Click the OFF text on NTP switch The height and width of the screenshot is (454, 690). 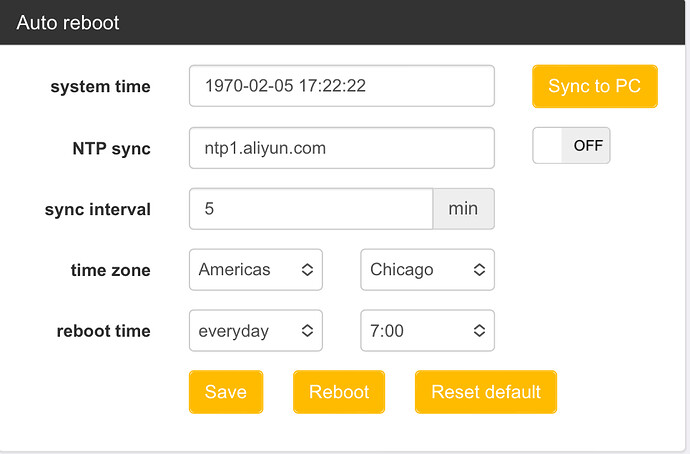pyautogui.click(x=588, y=145)
